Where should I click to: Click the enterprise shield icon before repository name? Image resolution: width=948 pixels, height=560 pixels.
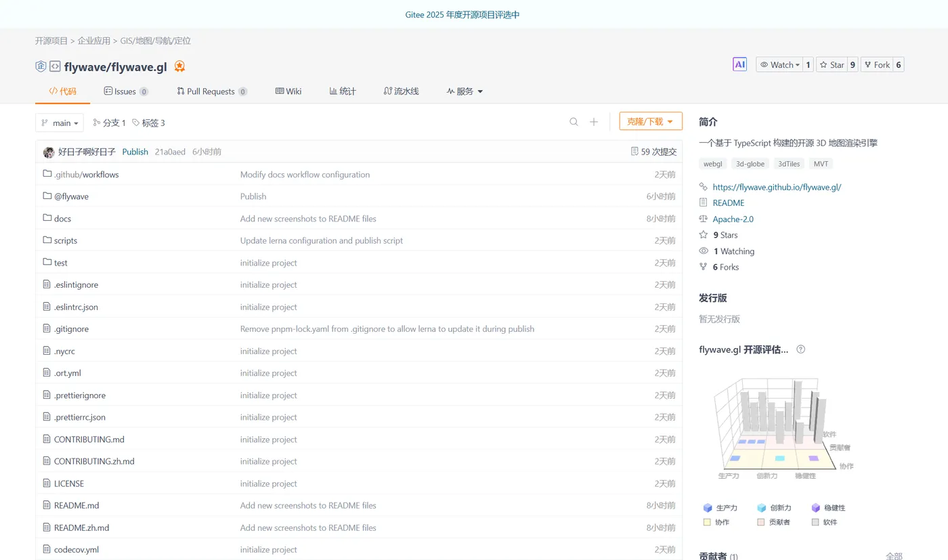coord(41,66)
